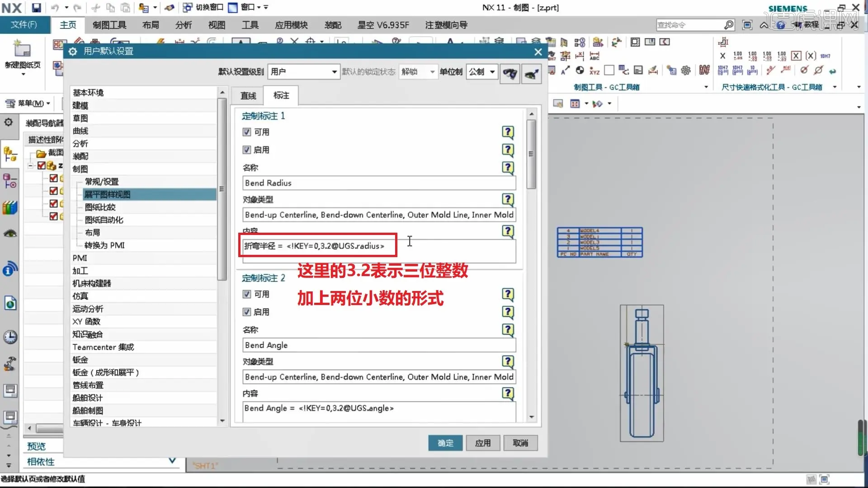Screen dimensions: 868x488
Task: Click the boxed X annotation icon in GC工具箱
Action: point(796,56)
